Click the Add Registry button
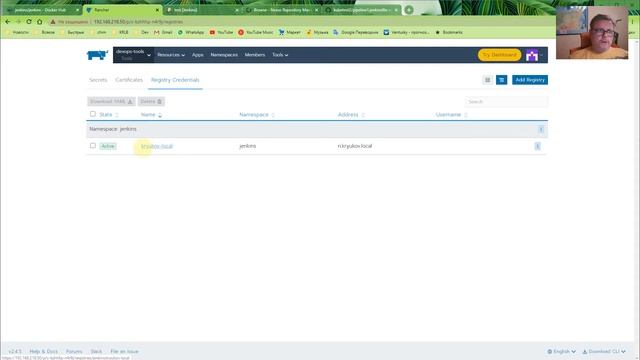Screen dimensions: 640x360 [530, 80]
